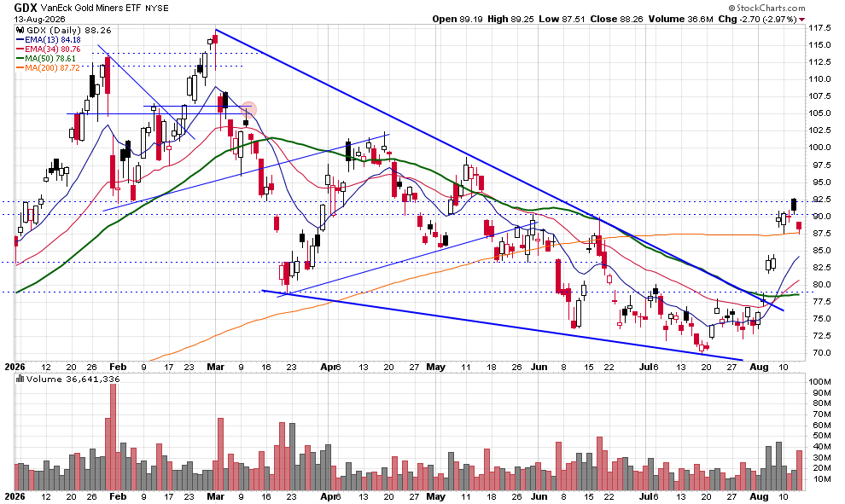Click the 10M volume axis label
845x504 pixels.
click(x=822, y=479)
